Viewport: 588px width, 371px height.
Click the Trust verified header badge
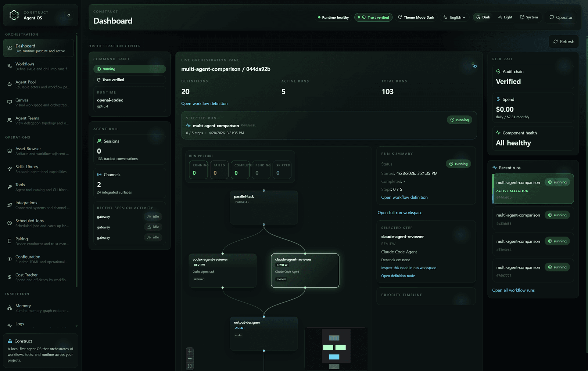(x=373, y=17)
